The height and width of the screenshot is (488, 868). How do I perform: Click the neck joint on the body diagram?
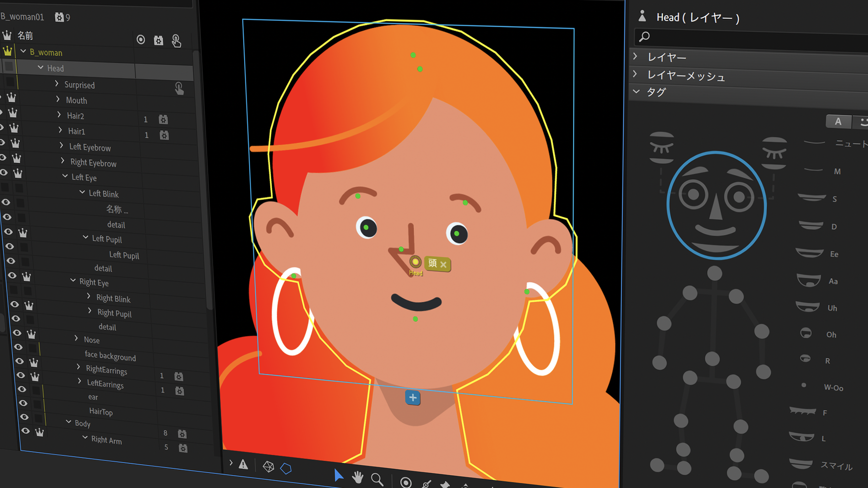point(715,273)
